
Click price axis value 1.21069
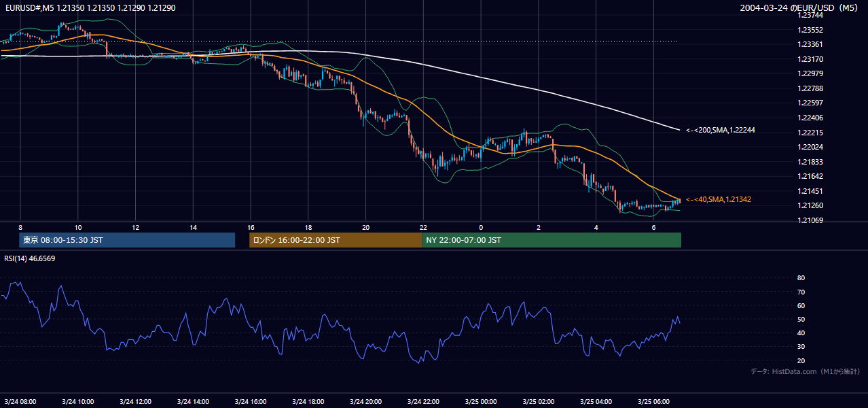tap(809, 220)
